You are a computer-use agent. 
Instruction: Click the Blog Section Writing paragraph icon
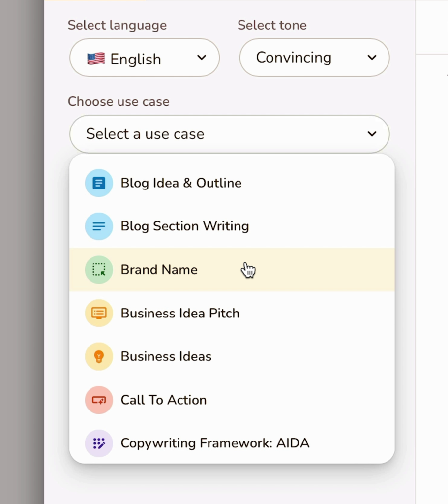[99, 226]
